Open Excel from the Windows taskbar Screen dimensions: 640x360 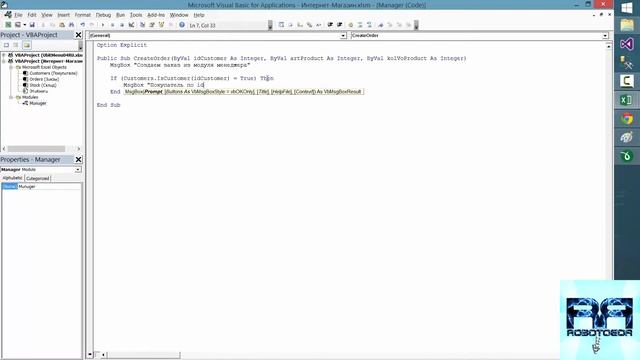pos(627,100)
